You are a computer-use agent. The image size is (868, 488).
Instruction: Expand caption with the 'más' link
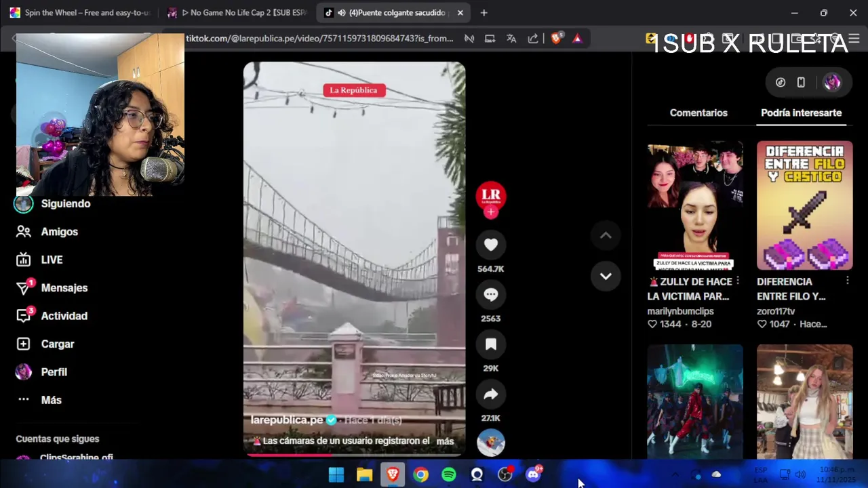pos(445,441)
